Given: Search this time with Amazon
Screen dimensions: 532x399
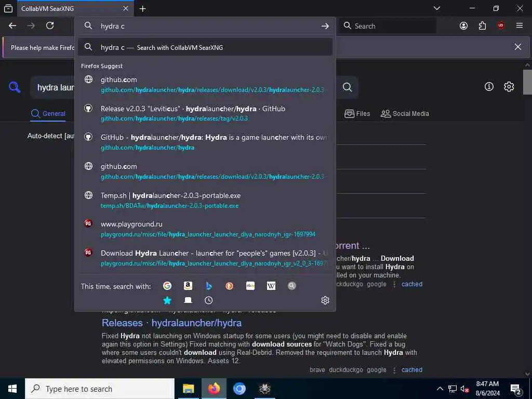Looking at the screenshot, I should click(x=188, y=286).
